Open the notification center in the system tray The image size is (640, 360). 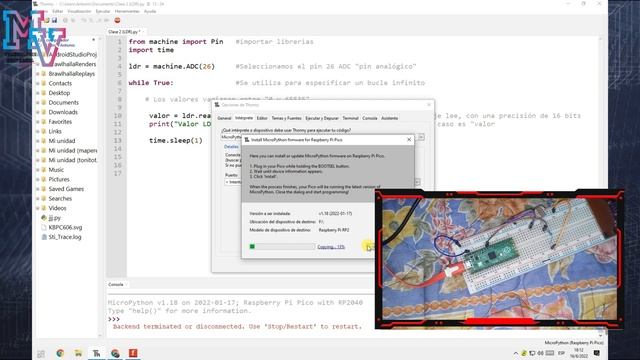click(597, 353)
